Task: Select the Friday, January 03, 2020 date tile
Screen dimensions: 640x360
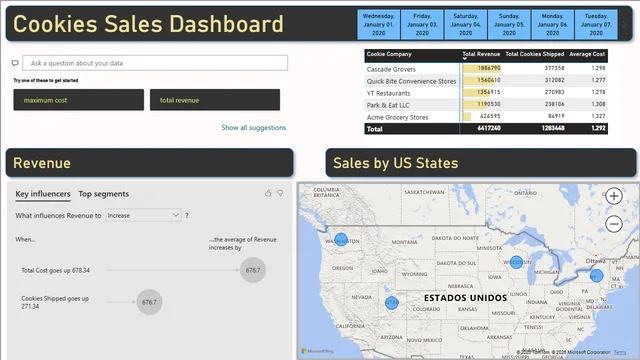Action: tap(422, 24)
